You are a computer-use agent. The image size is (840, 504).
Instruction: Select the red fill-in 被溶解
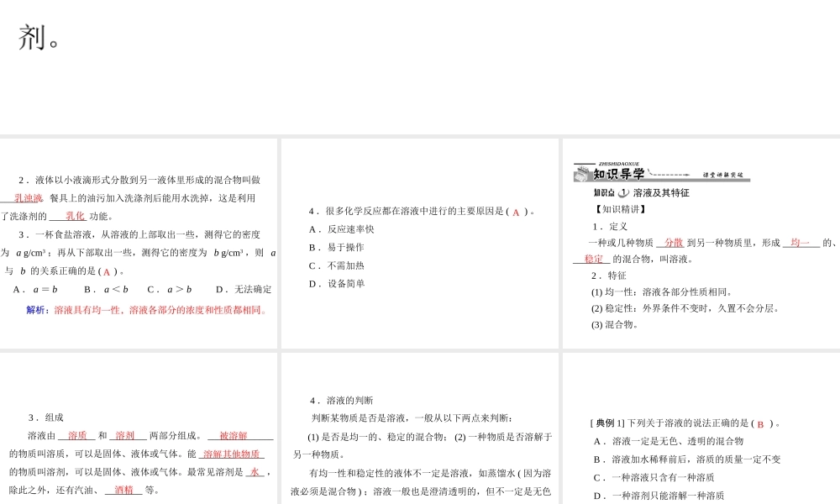(233, 436)
